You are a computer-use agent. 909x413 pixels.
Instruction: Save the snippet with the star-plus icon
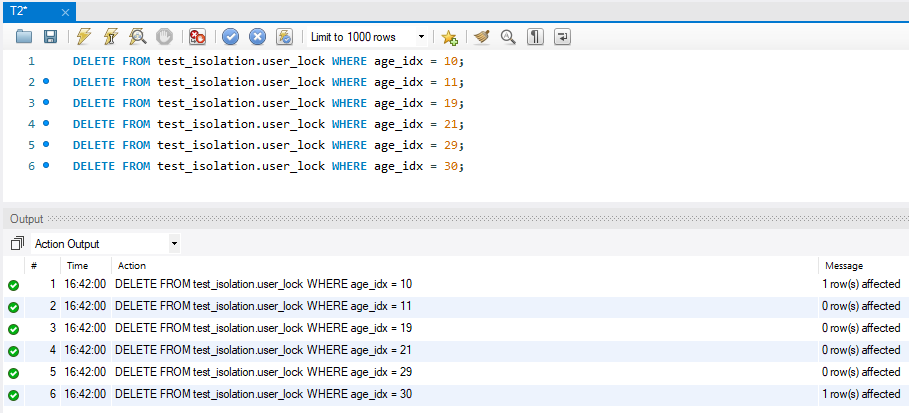(449, 37)
